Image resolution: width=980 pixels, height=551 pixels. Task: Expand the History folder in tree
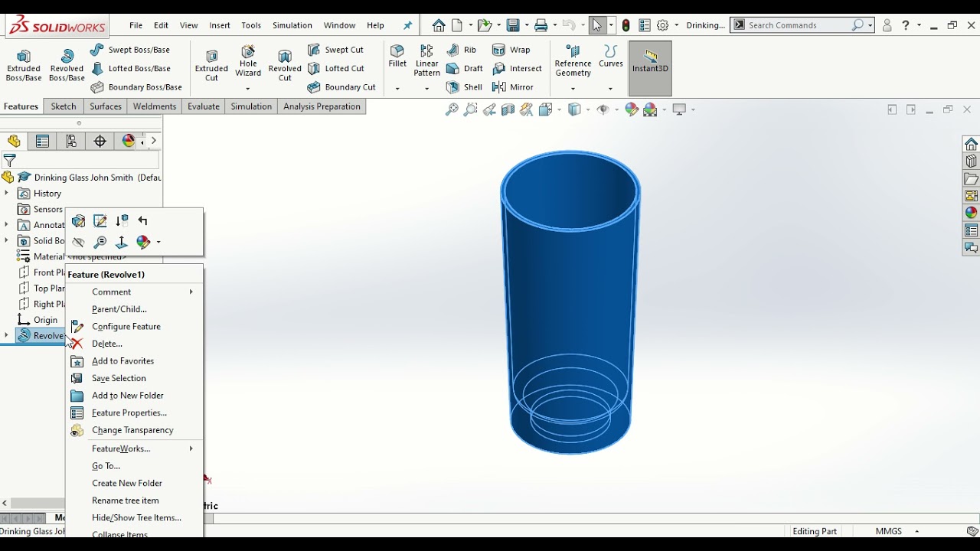coord(7,194)
